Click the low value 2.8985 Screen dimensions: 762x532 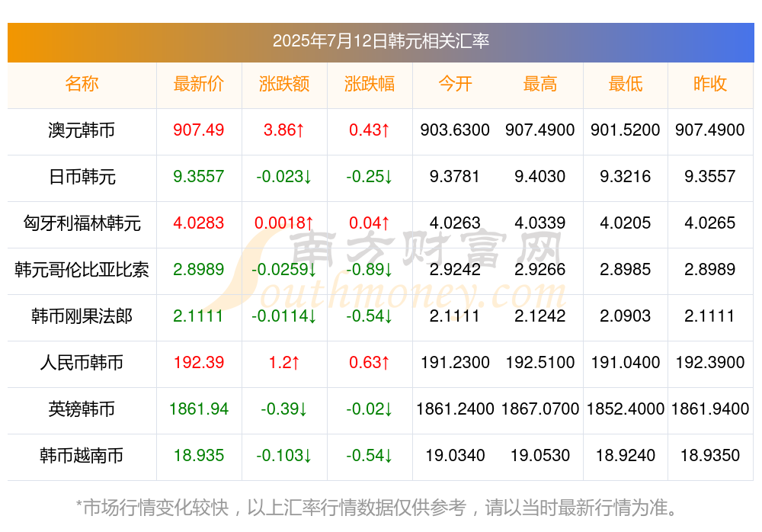coord(626,269)
